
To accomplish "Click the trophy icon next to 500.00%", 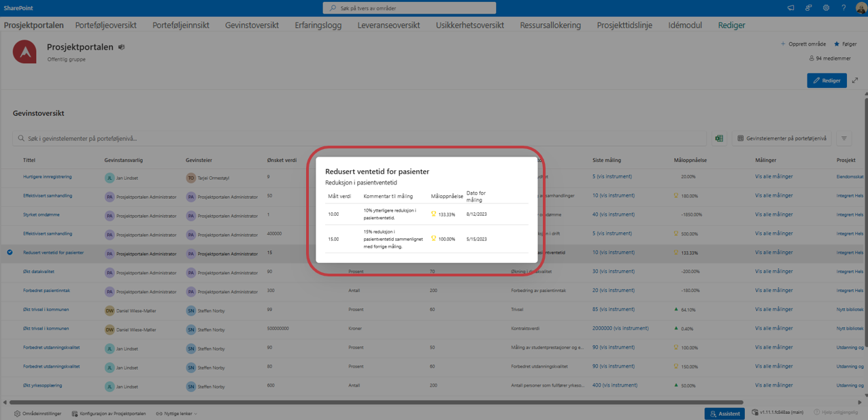I will [x=676, y=233].
